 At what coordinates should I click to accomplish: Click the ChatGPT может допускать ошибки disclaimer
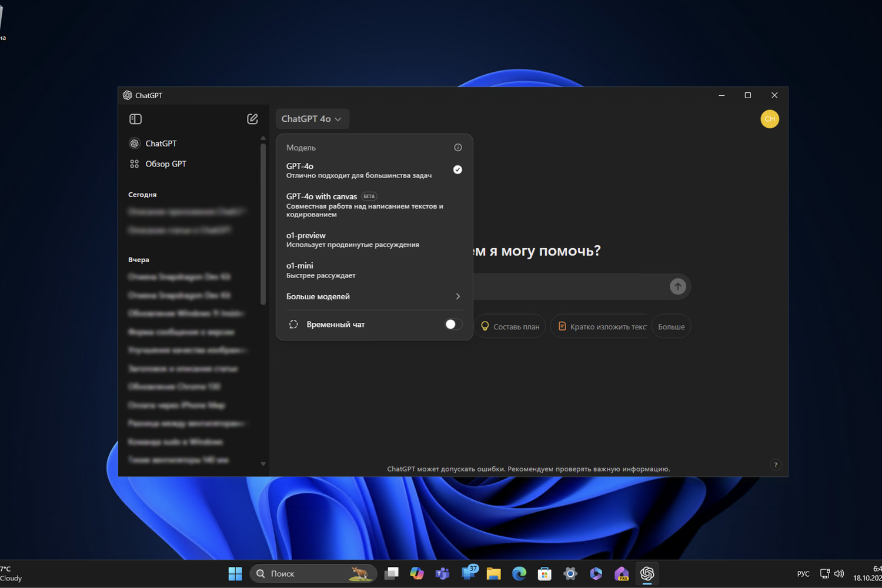click(x=529, y=469)
